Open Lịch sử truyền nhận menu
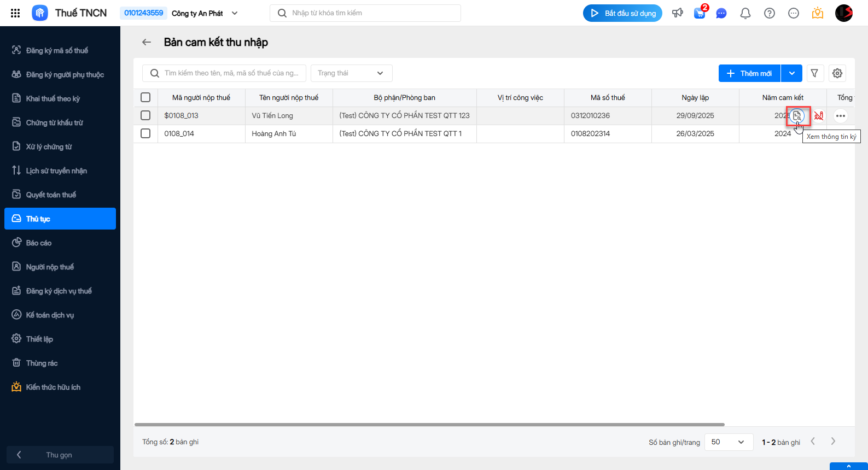The height and width of the screenshot is (470, 868). click(60, 171)
